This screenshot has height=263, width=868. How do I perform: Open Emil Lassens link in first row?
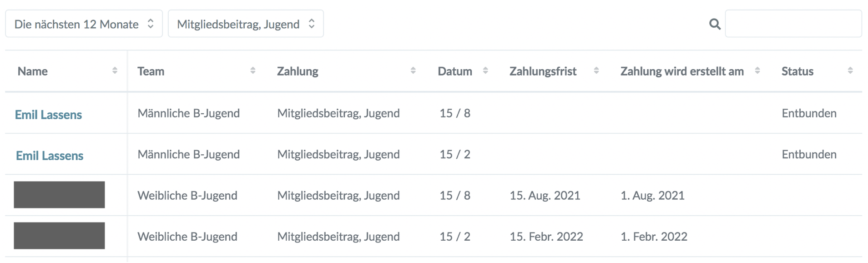(x=48, y=115)
